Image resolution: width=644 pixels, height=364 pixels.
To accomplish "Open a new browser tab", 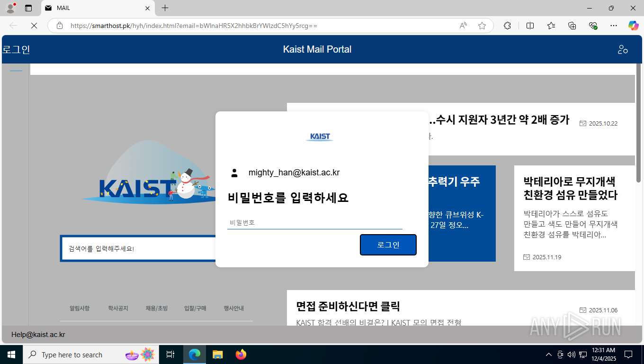I will click(165, 8).
